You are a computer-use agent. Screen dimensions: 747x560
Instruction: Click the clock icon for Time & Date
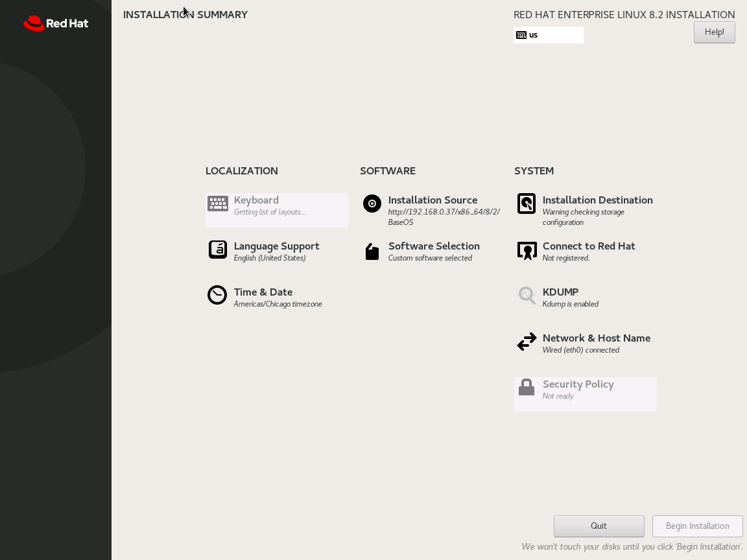coord(217,296)
